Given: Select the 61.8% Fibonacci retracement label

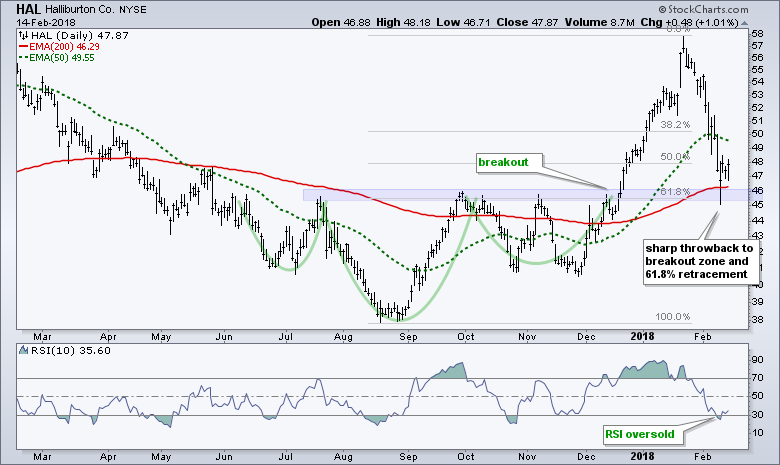Looking at the screenshot, I should click(675, 191).
